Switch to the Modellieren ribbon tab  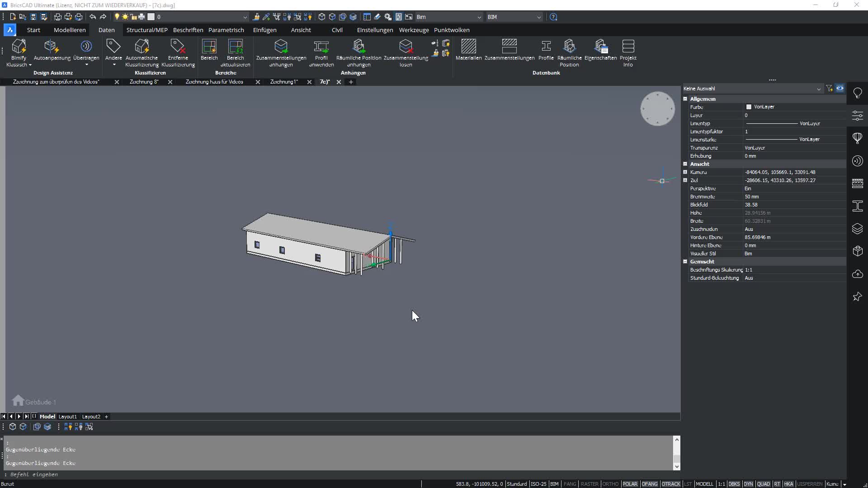click(x=70, y=30)
